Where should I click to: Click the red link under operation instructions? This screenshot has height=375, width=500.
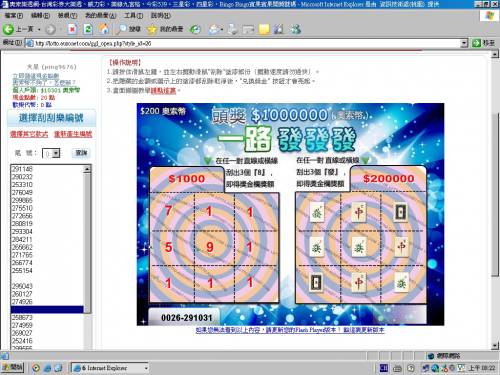tap(163, 91)
